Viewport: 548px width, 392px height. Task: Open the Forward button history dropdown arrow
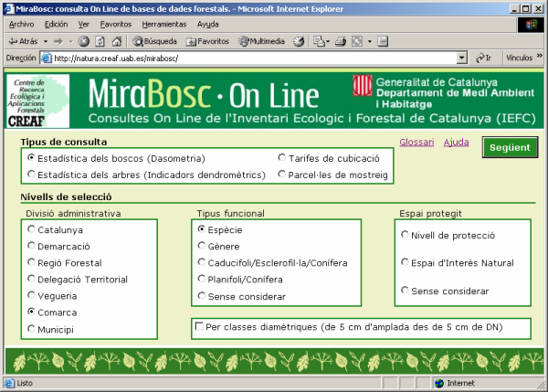71,42
